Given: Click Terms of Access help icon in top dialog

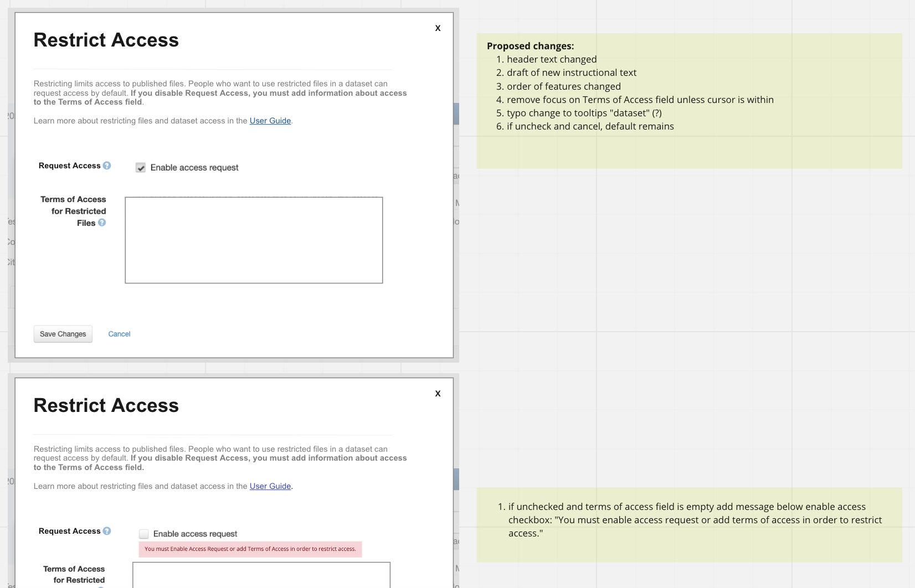Looking at the screenshot, I should [x=102, y=223].
